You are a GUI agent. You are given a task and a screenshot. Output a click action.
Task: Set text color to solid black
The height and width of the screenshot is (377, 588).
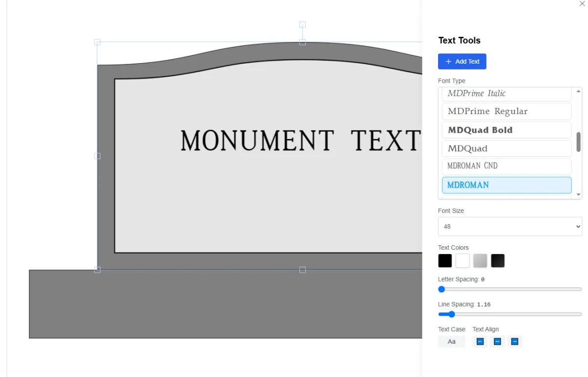[445, 260]
